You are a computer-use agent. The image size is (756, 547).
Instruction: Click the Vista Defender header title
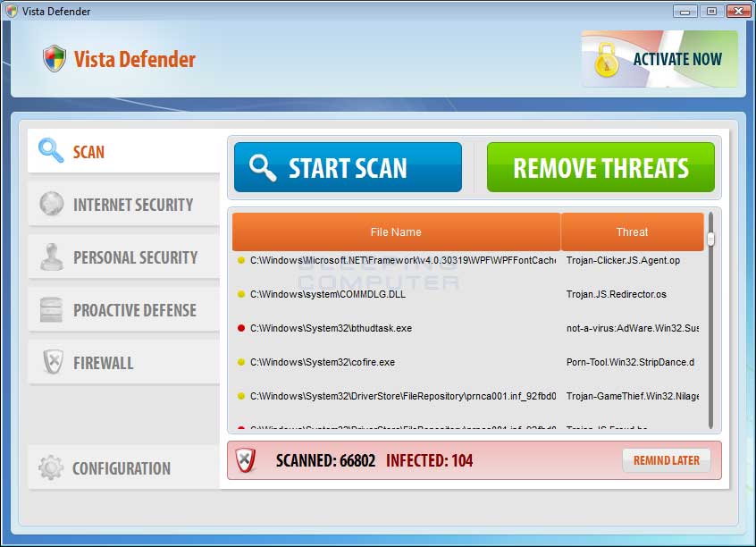click(135, 59)
